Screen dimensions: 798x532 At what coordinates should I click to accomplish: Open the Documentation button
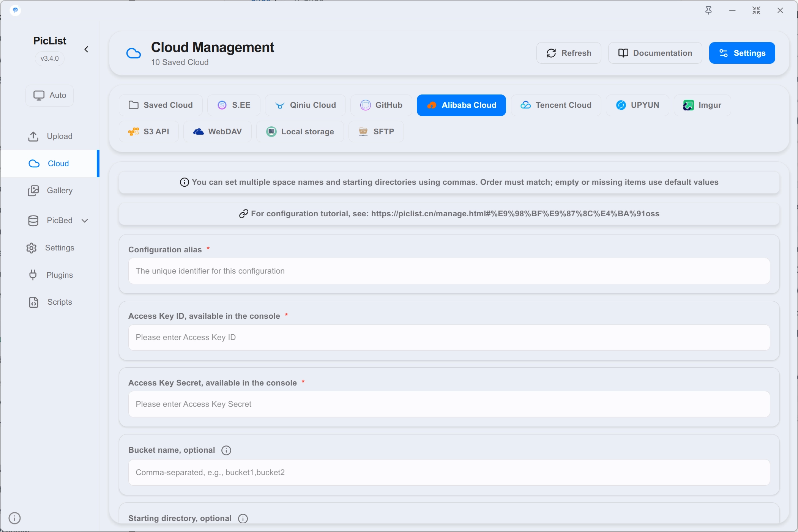pyautogui.click(x=655, y=53)
